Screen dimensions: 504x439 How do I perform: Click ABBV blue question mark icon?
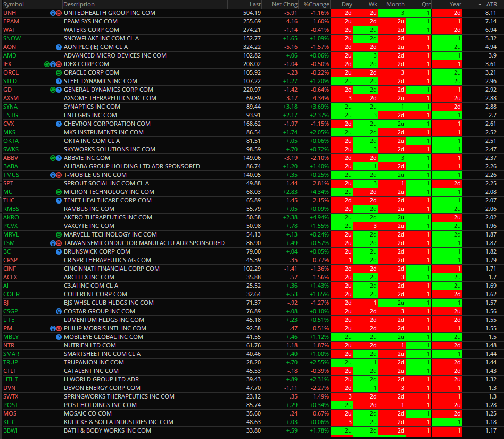click(59, 158)
